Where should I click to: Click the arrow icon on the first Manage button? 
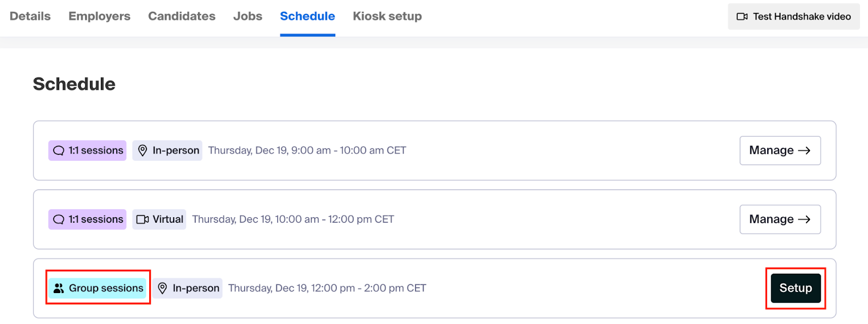[805, 151]
